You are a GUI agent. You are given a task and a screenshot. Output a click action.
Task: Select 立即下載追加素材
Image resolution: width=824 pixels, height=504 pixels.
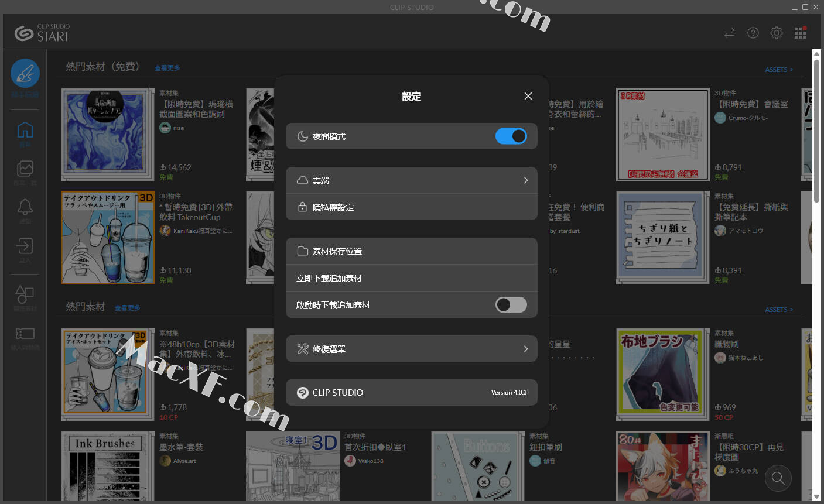[412, 278]
